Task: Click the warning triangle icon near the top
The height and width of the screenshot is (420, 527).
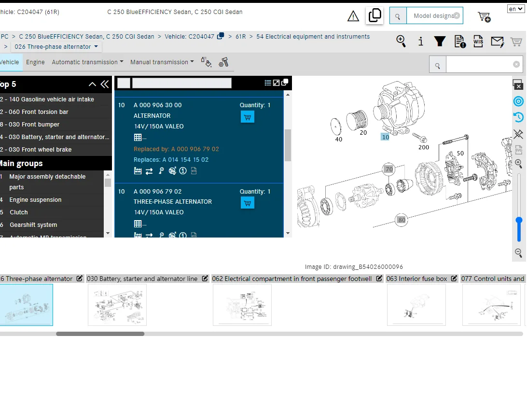Action: tap(353, 15)
